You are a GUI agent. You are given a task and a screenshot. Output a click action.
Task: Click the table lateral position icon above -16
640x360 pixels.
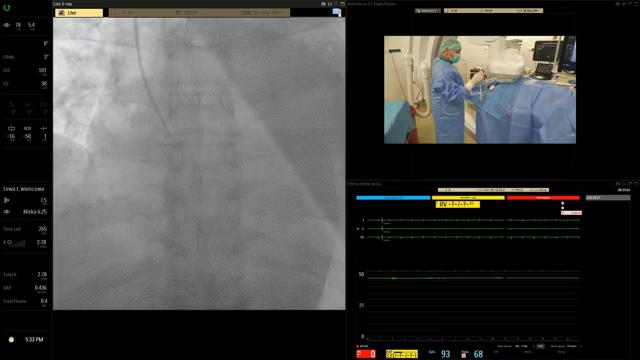point(11,128)
